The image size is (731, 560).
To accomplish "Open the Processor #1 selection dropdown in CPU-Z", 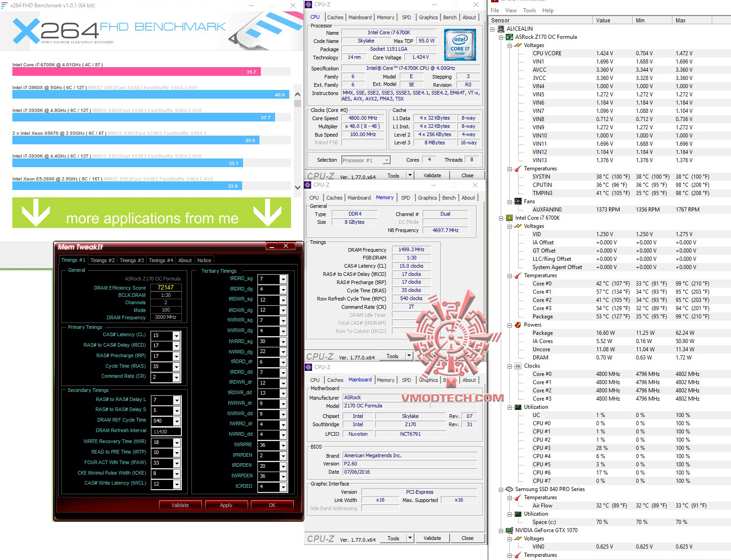I will tap(386, 160).
